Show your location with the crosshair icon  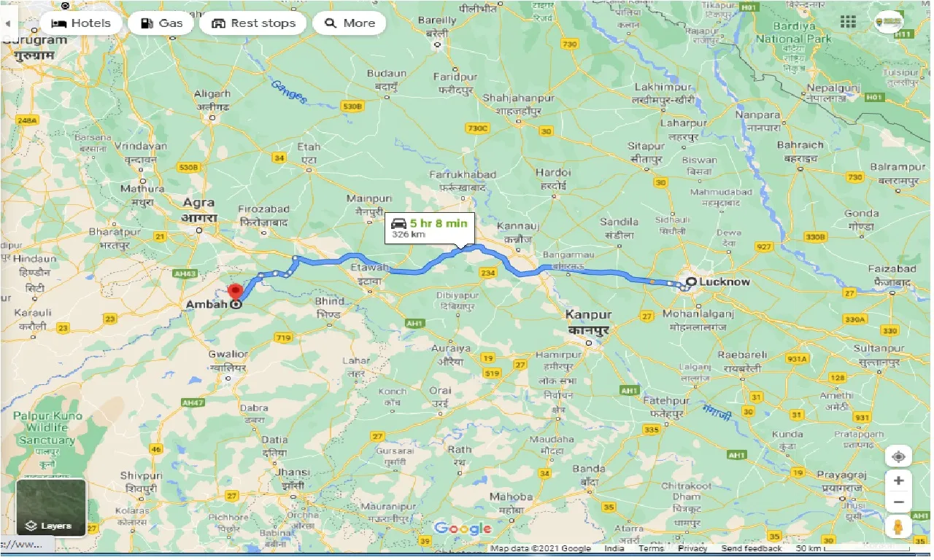coord(898,457)
